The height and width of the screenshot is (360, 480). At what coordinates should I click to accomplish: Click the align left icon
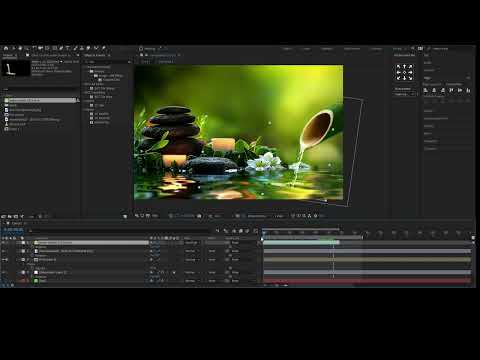pyautogui.click(x=426, y=90)
